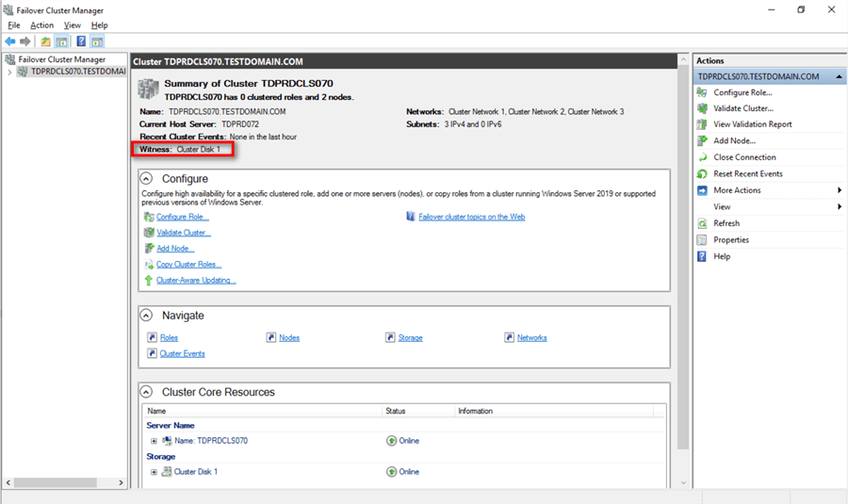The image size is (848, 504).
Task: Click the Refresh icon in Actions pane
Action: (702, 223)
